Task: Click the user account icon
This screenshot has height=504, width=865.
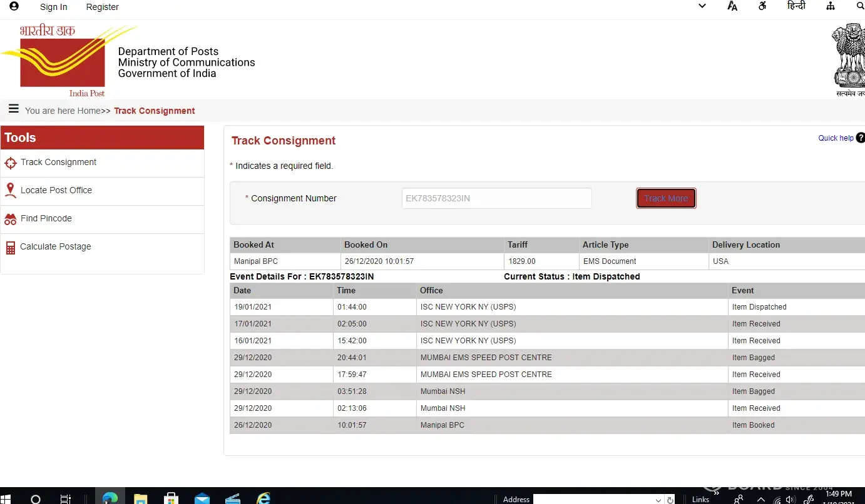Action: 14,6
